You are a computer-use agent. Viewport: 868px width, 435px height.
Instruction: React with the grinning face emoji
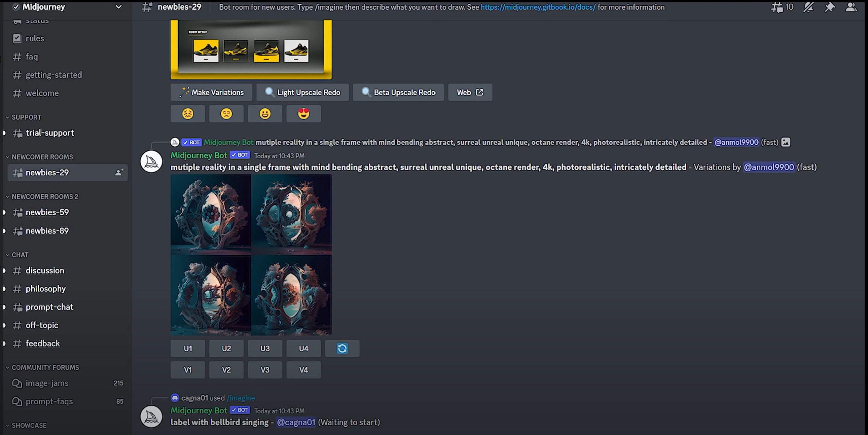tap(265, 114)
